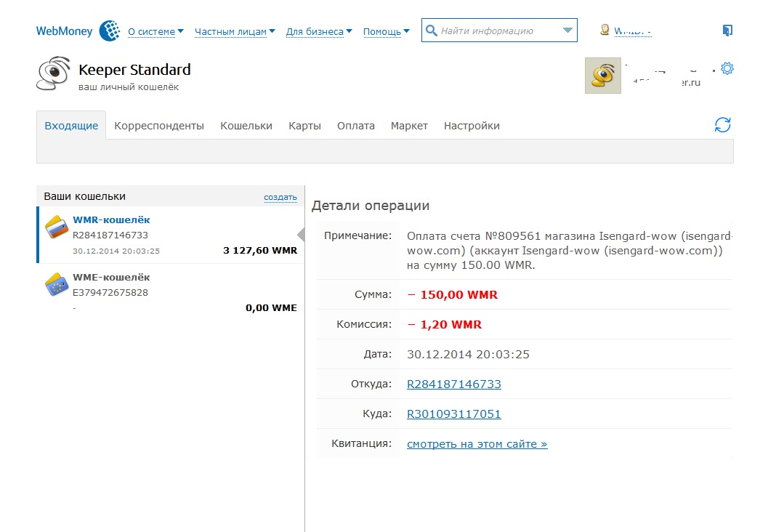The width and height of the screenshot is (784, 532).
Task: Click the WMR wallet card icon
Action: tap(57, 227)
